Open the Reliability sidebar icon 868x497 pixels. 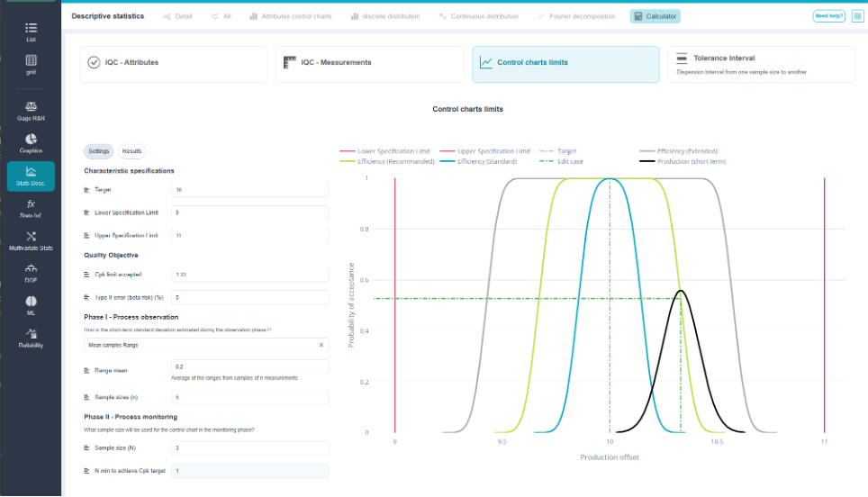[31, 339]
